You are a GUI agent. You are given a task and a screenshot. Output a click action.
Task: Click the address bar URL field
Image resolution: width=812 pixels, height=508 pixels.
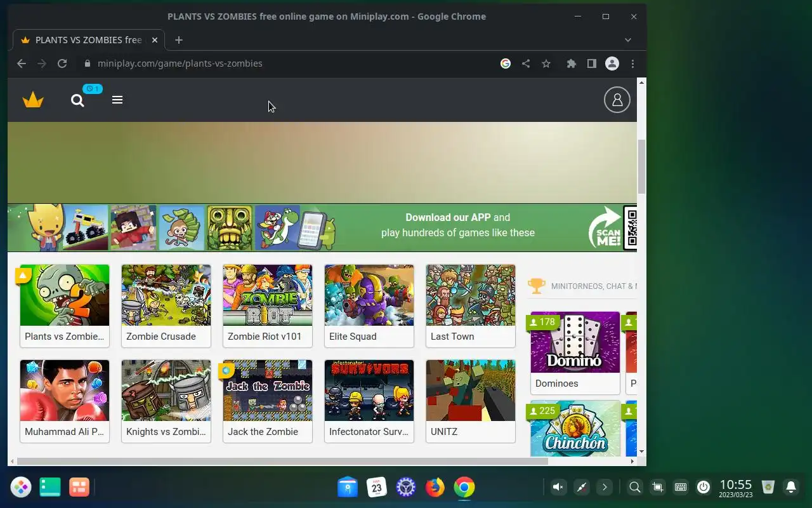(x=180, y=63)
